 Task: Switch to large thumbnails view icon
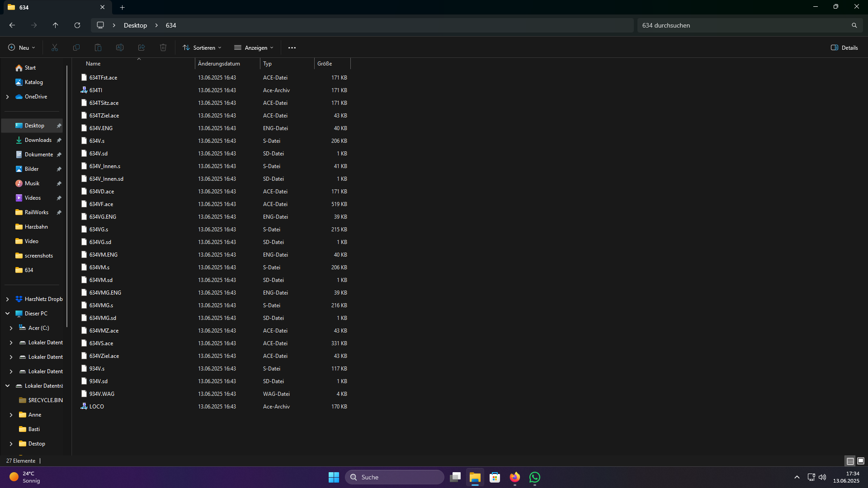(x=861, y=461)
